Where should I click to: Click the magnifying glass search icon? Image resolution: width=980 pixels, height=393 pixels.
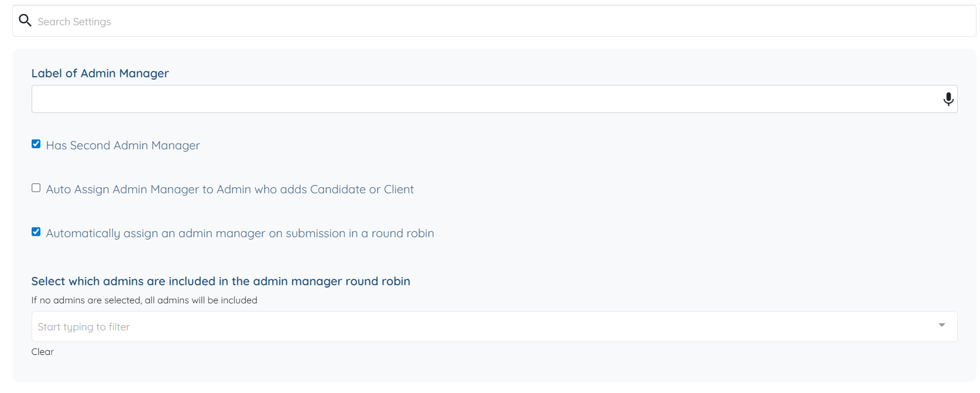click(25, 21)
